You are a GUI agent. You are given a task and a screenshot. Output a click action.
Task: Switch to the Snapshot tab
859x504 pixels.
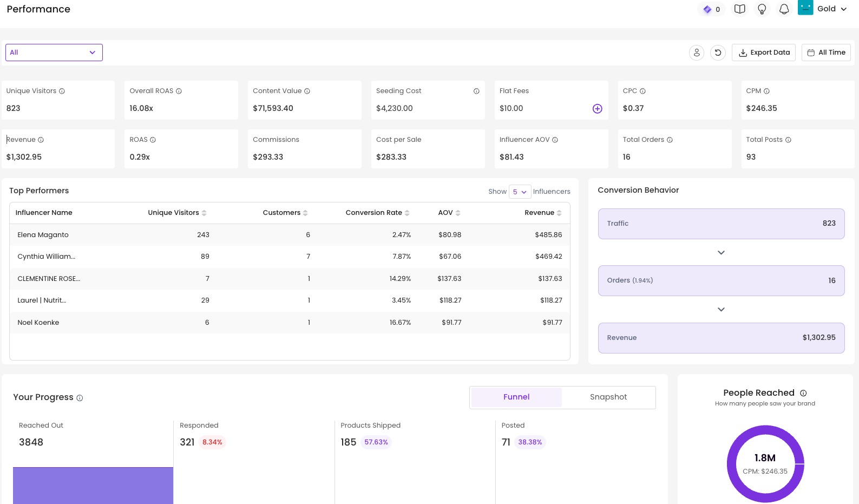608,397
